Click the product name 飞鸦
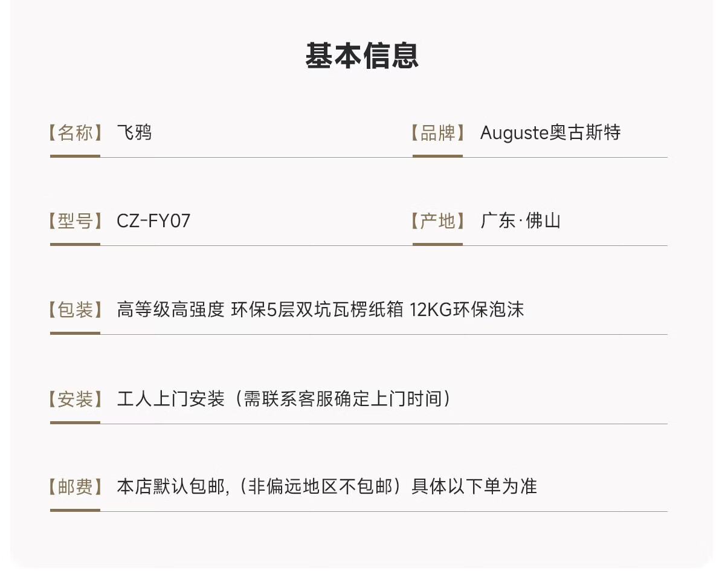The width and height of the screenshot is (725, 588). pos(134,133)
